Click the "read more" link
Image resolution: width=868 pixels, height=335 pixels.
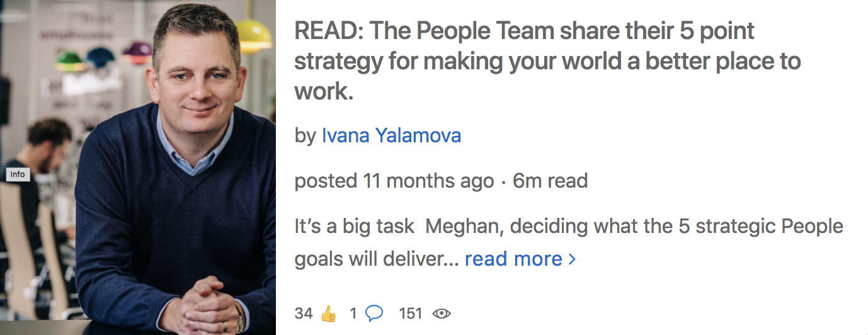pos(513,259)
